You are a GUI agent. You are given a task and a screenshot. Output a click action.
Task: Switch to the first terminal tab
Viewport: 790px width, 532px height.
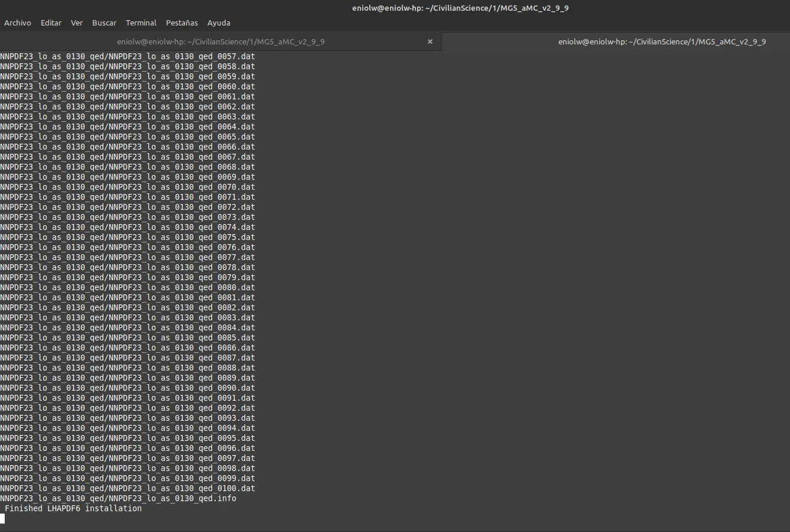(x=220, y=41)
